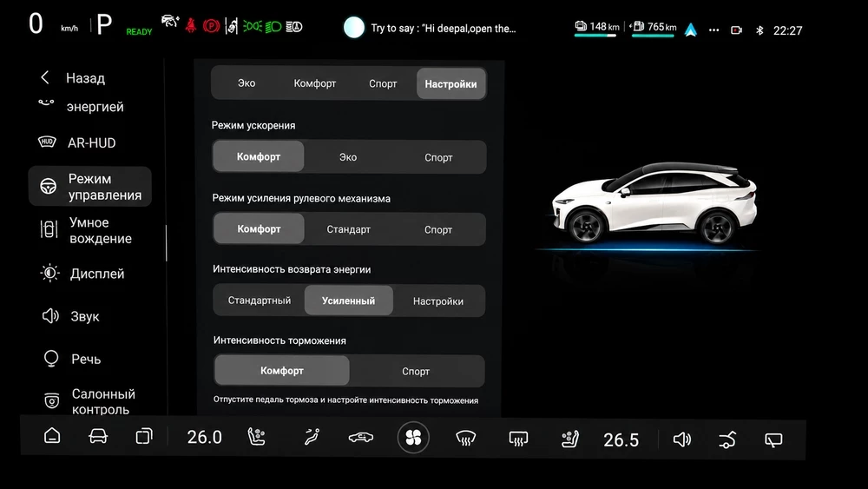Open passenger seat climate icon
868x489 pixels.
(x=569, y=439)
